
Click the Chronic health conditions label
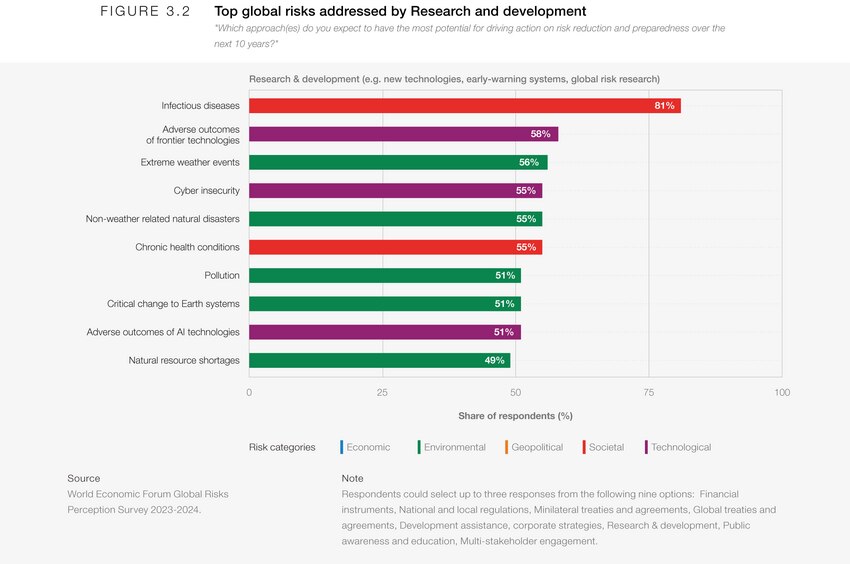click(188, 247)
